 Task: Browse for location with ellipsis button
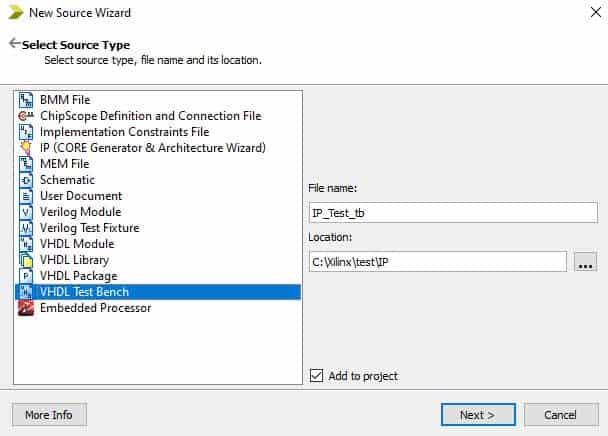pyautogui.click(x=585, y=262)
